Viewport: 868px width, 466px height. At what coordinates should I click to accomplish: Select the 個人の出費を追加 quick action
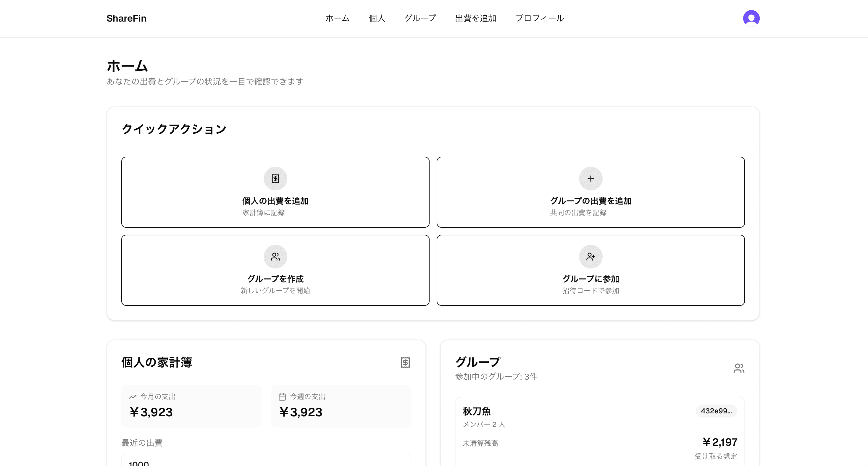click(275, 192)
